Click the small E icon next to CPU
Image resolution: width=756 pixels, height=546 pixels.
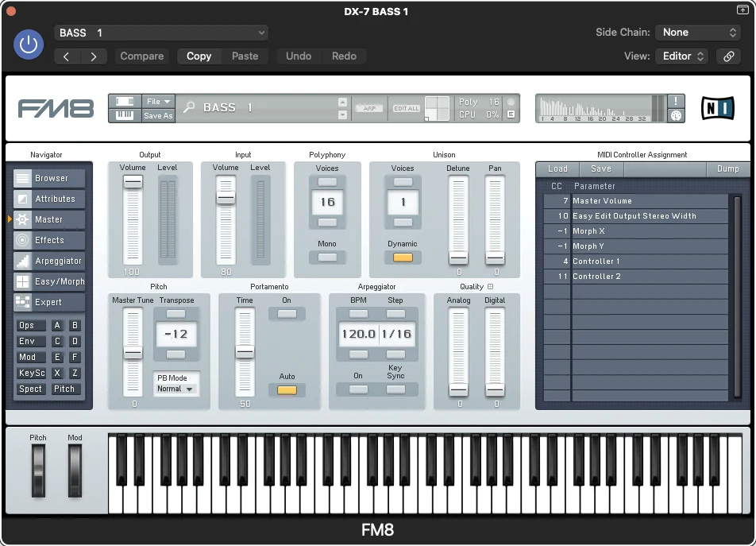[x=511, y=114]
